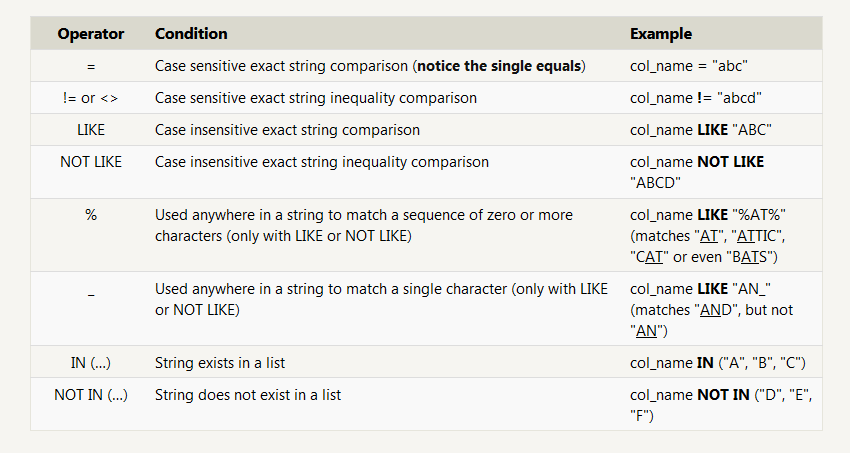
Task: Click example col_name LIKE "ABC"
Action: [700, 130]
